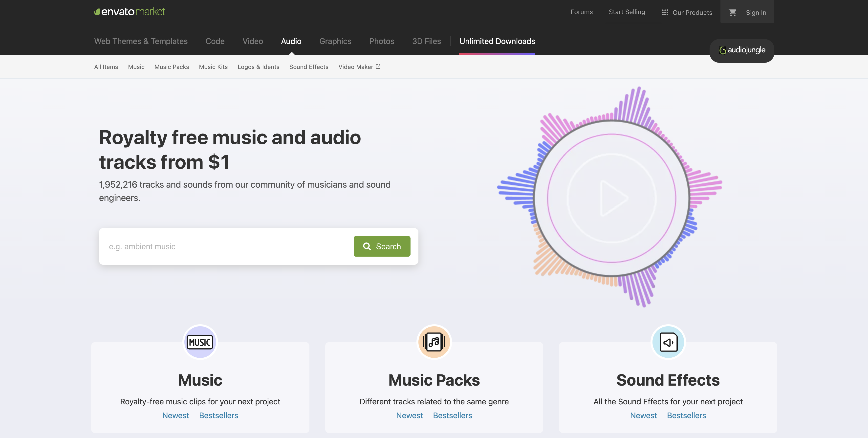Select the Web Themes & Templates tab
Screen dimensions: 868x438
tap(141, 41)
